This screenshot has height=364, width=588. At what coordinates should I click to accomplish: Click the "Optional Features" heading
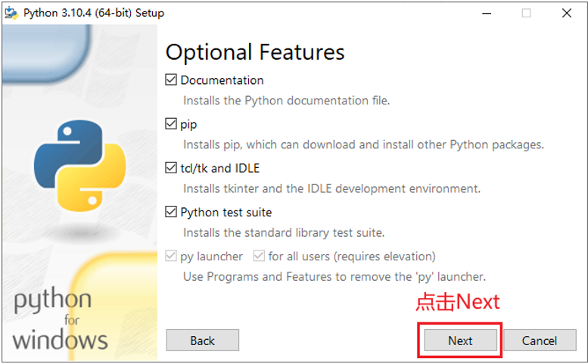[x=255, y=52]
